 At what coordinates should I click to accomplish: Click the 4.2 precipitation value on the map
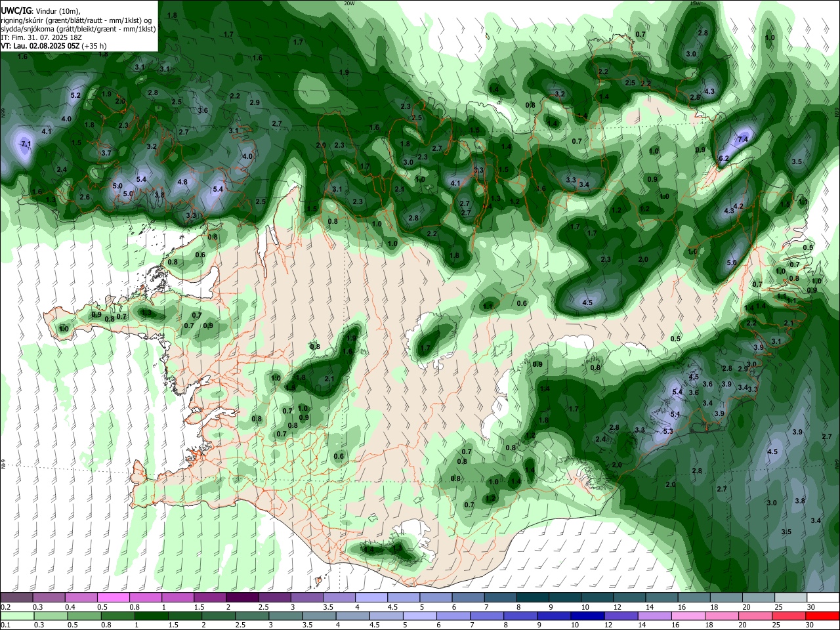[x=738, y=206]
